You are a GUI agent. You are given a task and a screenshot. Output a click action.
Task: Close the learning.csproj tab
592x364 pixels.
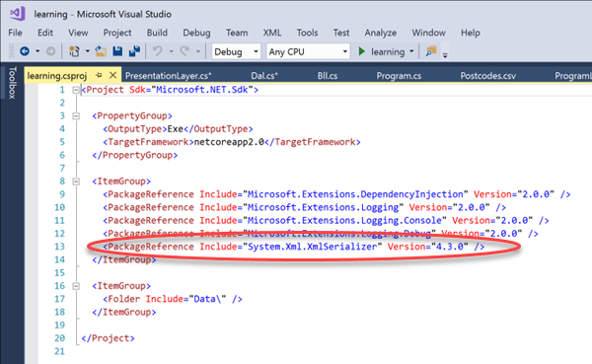tap(112, 75)
